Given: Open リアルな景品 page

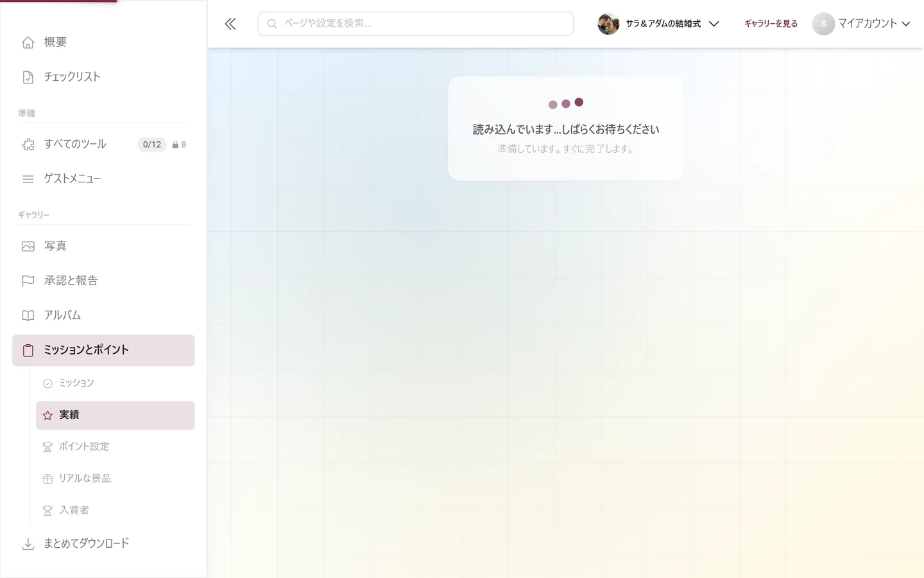Looking at the screenshot, I should pos(116,479).
